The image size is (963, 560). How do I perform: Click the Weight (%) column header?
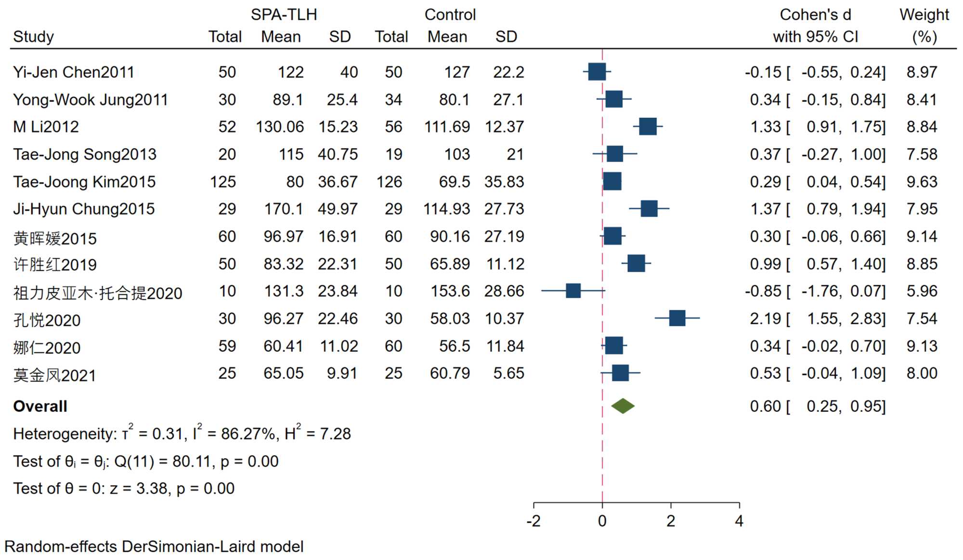[924, 25]
